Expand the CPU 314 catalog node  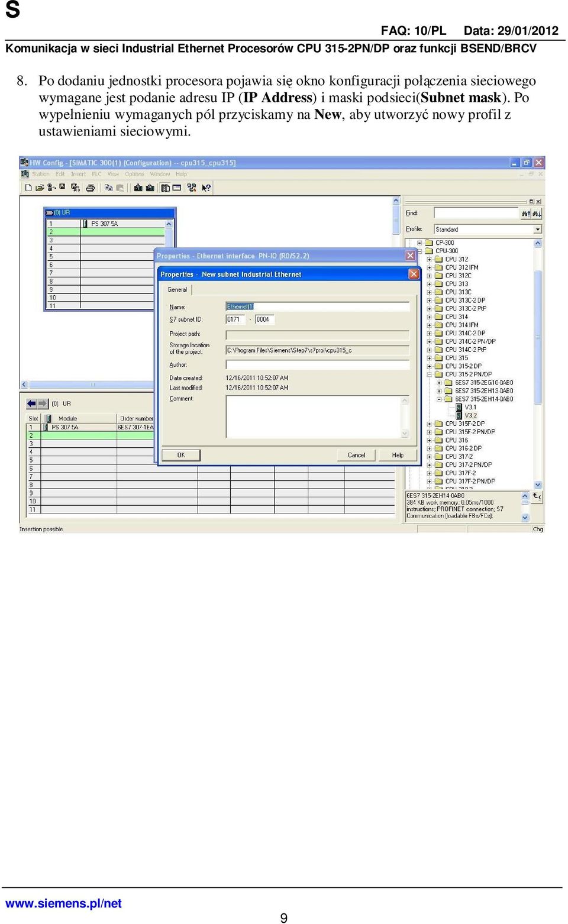430,316
